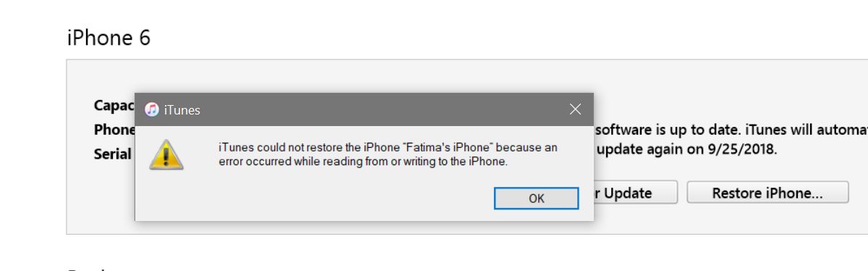Select the iPhone 6 heading

click(x=109, y=38)
